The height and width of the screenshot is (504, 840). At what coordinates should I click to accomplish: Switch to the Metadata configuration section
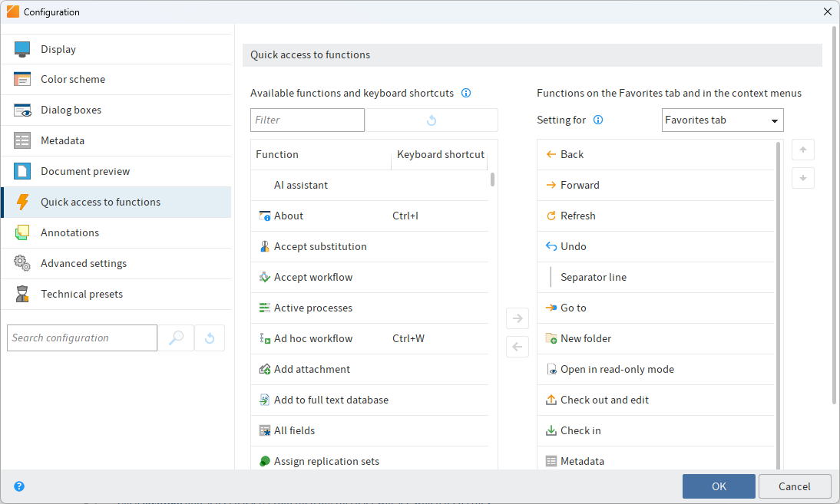(x=61, y=140)
